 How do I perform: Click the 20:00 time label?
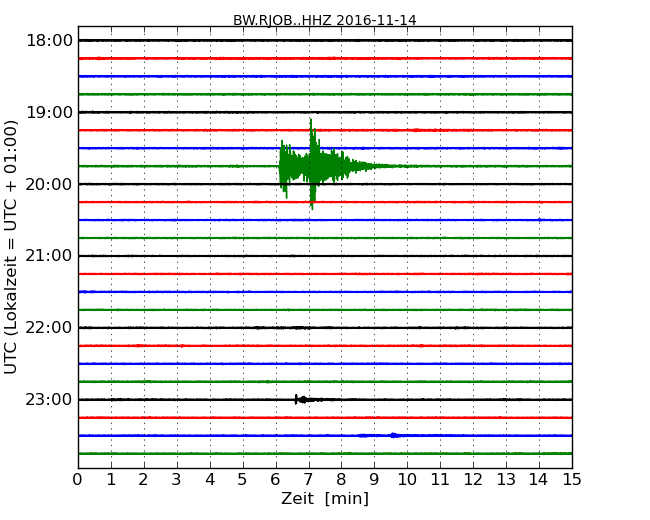click(x=49, y=184)
